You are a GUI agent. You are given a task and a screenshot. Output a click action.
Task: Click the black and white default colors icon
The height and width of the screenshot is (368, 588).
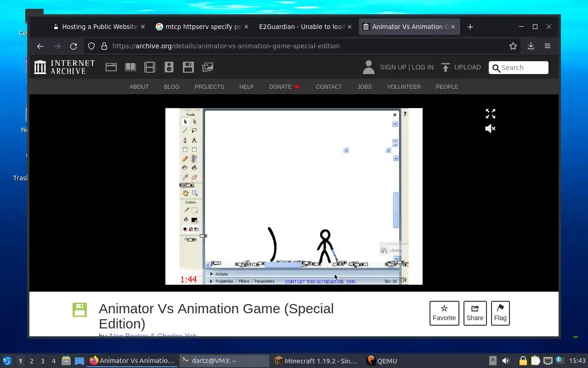pyautogui.click(x=186, y=229)
